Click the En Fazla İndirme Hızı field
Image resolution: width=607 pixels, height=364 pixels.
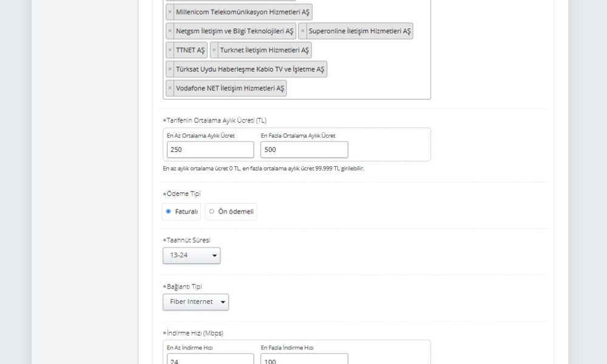pos(304,359)
